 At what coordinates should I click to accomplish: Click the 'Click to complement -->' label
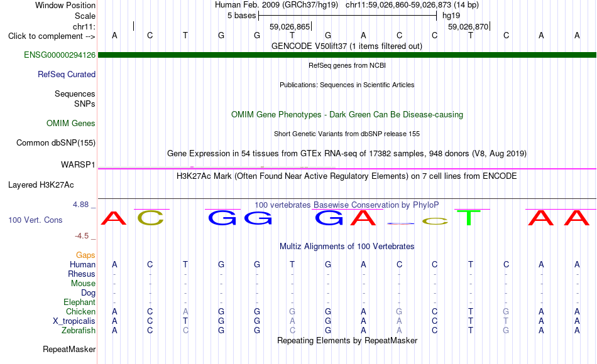(52, 36)
